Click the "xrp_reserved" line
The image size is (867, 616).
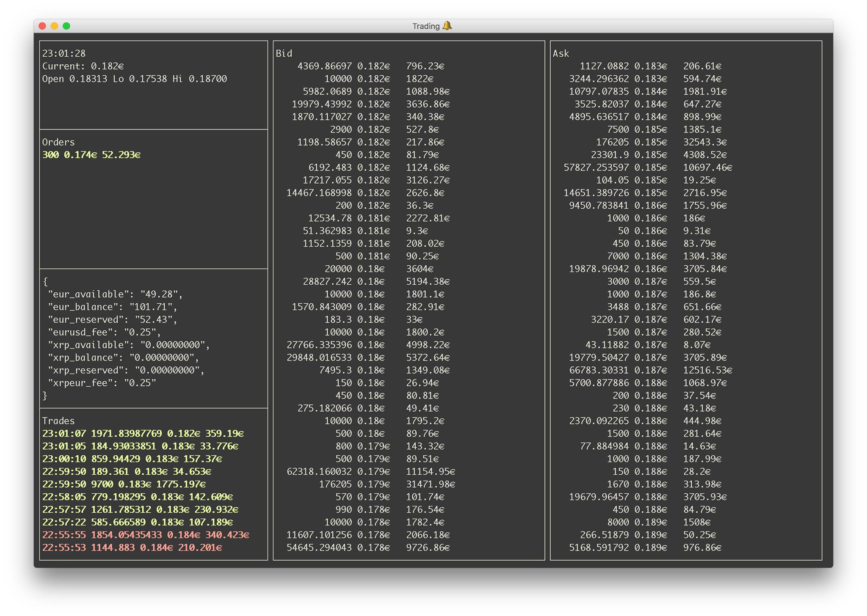tap(126, 370)
